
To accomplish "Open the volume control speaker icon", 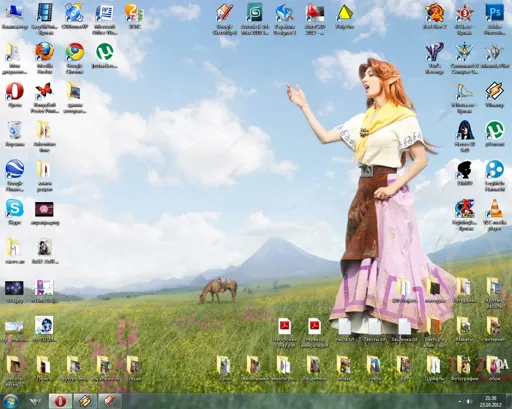I will point(469,401).
